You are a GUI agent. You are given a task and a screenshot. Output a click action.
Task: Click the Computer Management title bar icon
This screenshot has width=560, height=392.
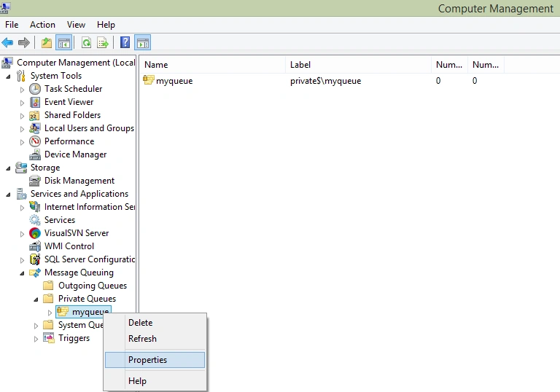[5, 7]
